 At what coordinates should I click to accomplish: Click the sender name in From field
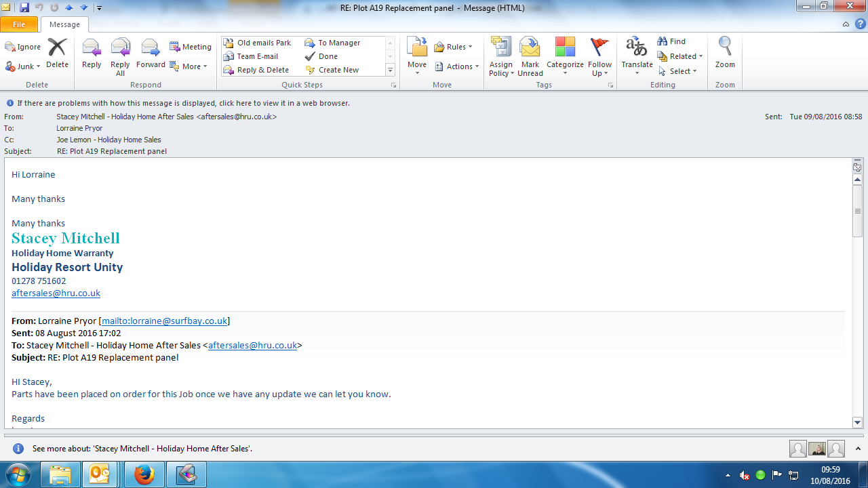(166, 117)
